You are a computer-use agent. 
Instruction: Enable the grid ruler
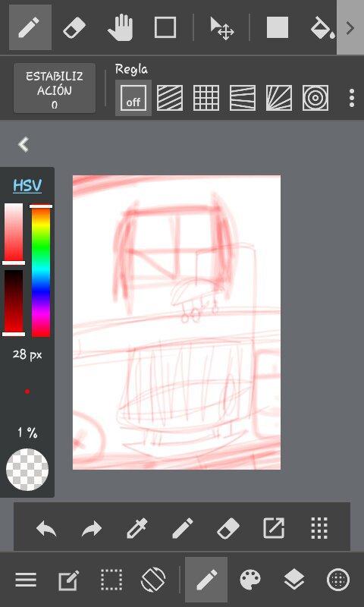(x=206, y=98)
